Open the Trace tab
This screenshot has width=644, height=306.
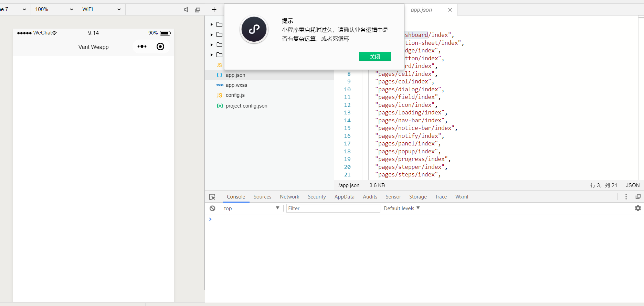tap(441, 197)
